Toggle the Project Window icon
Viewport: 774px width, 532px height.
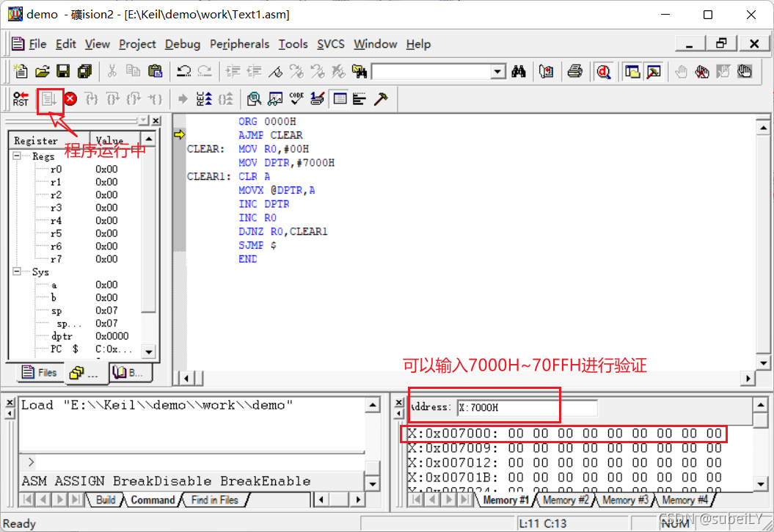click(632, 72)
